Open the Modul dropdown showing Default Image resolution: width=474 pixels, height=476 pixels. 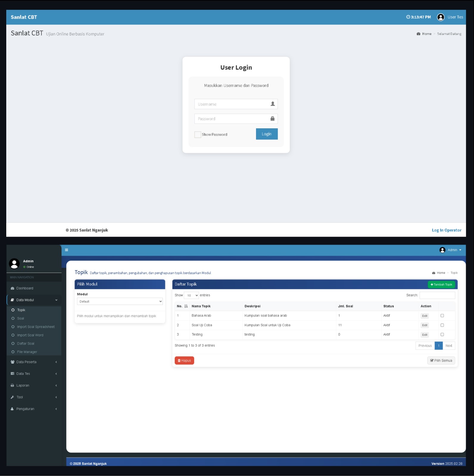[x=120, y=302]
